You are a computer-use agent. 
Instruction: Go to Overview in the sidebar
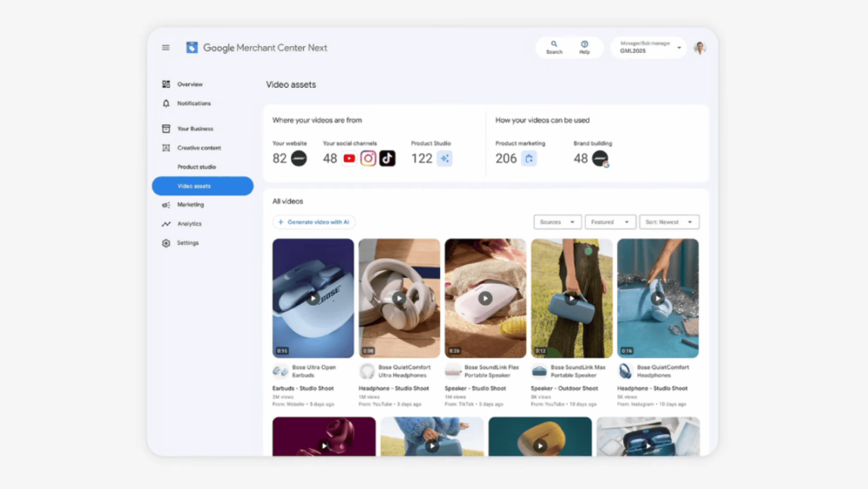click(189, 84)
